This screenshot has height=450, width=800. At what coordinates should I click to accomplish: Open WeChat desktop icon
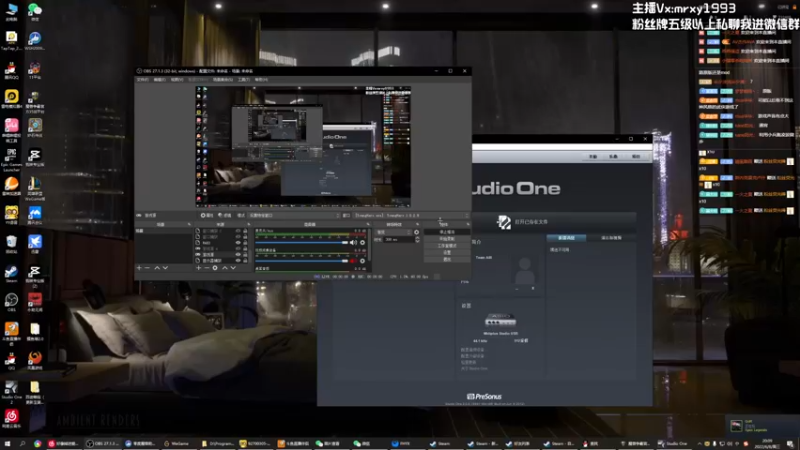point(35,11)
